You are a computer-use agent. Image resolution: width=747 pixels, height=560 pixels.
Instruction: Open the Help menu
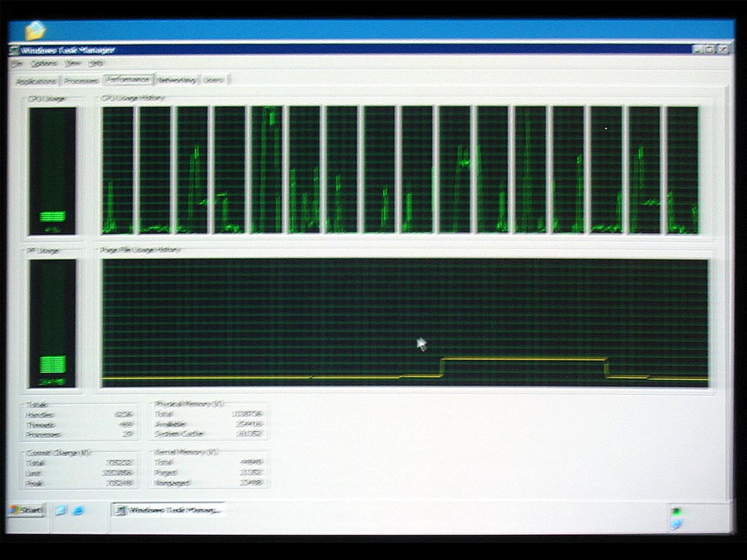pos(96,63)
